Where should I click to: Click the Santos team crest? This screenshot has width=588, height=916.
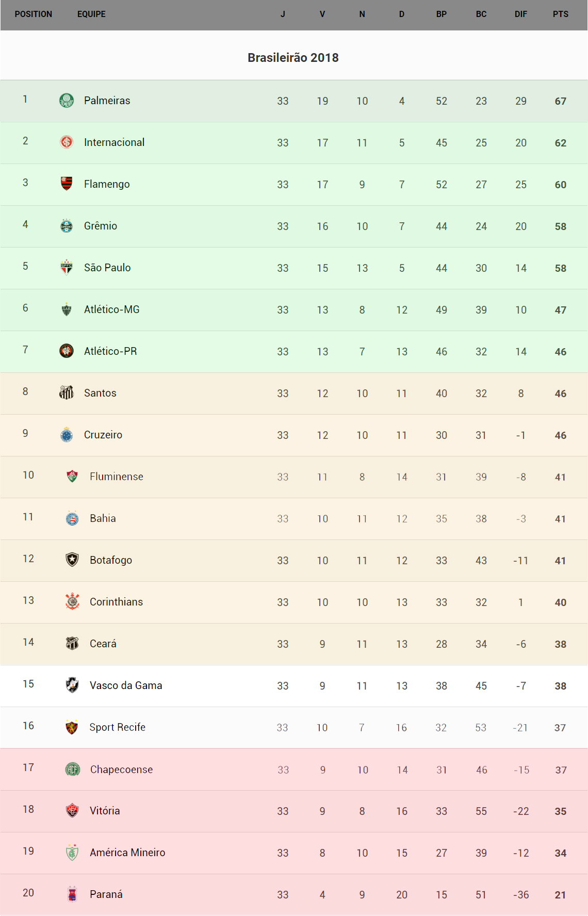[x=67, y=392]
